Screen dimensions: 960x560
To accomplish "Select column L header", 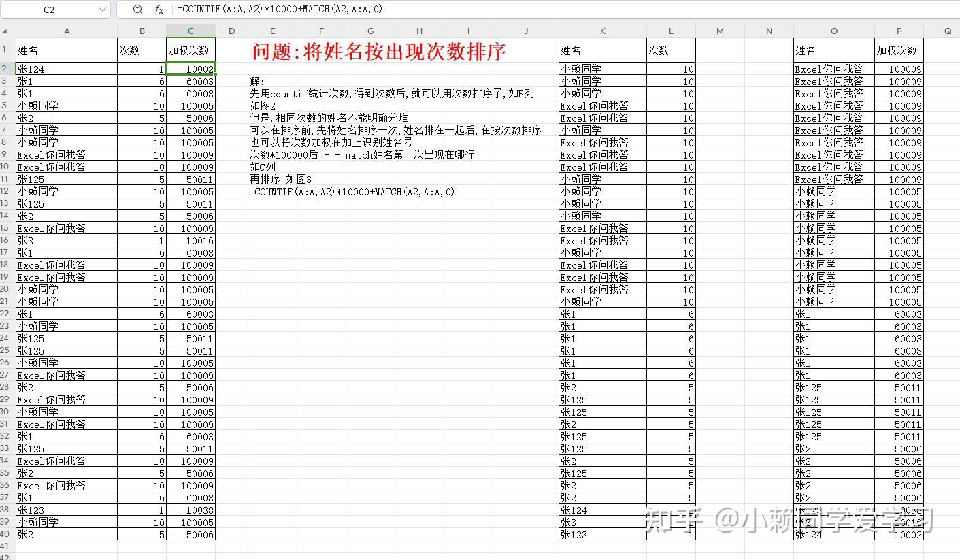I will click(671, 31).
